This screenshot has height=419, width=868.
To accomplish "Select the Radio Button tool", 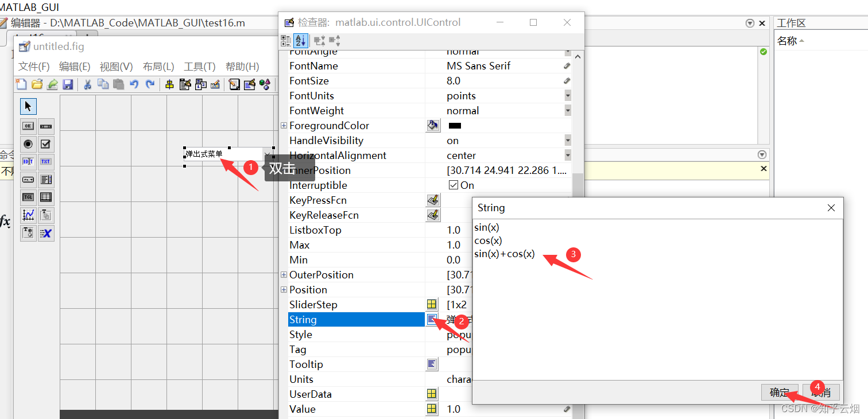I will pos(28,143).
